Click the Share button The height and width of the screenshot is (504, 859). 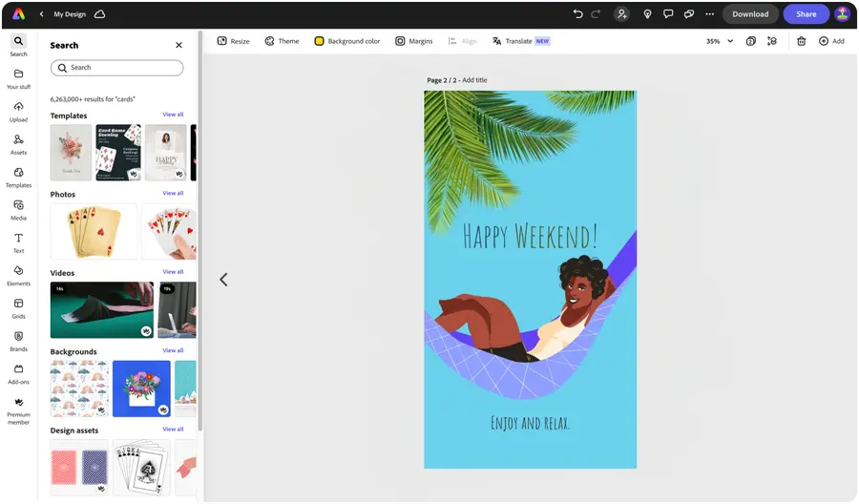coord(806,14)
